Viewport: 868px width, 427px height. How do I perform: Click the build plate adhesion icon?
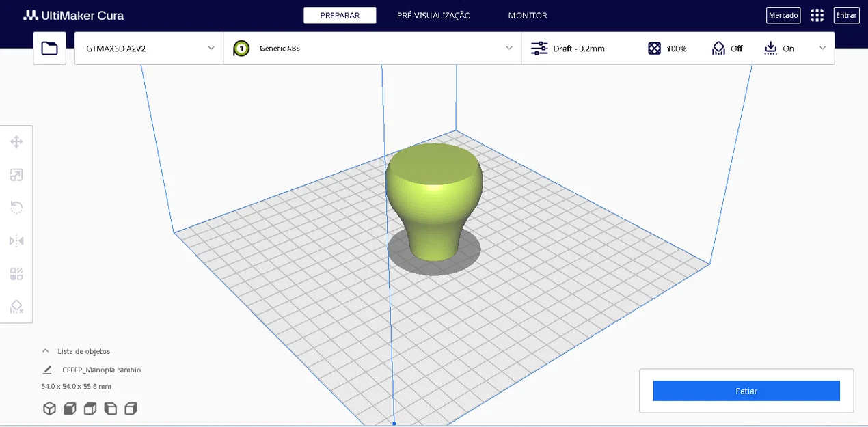point(771,49)
